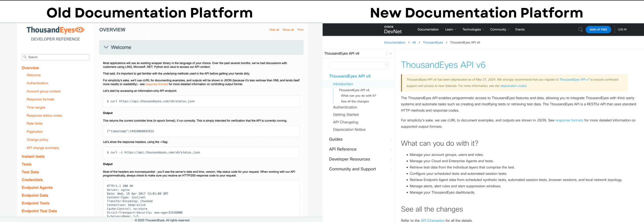Open Endpoint Tests section
This screenshot has height=222, width=644.
click(35, 203)
